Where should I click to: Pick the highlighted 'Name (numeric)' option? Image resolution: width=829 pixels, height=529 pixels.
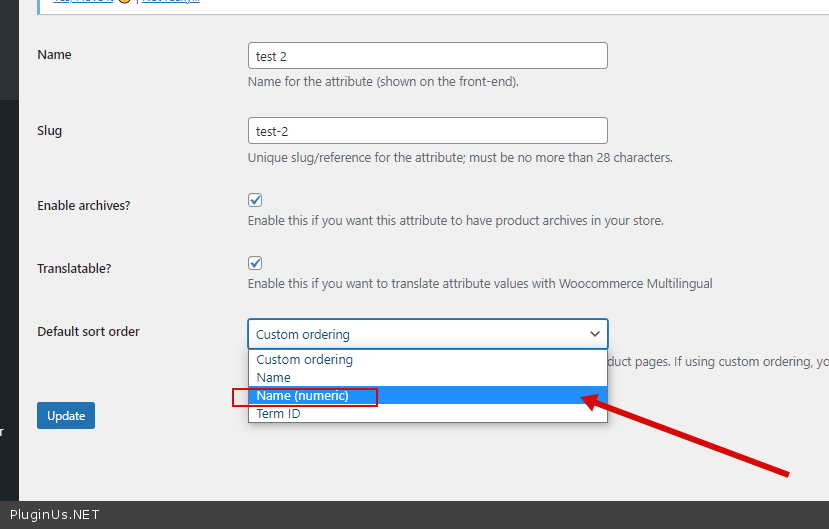(x=303, y=396)
